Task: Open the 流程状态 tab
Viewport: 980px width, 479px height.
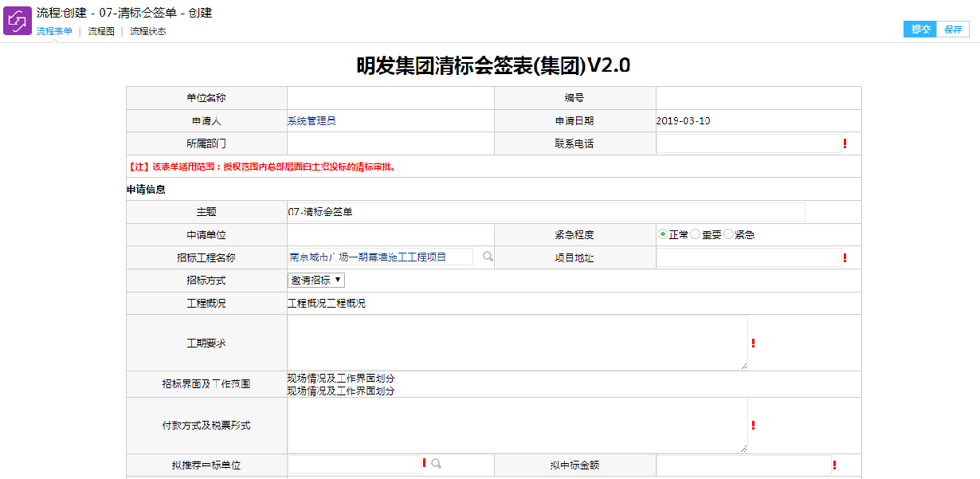Action: pyautogui.click(x=148, y=32)
